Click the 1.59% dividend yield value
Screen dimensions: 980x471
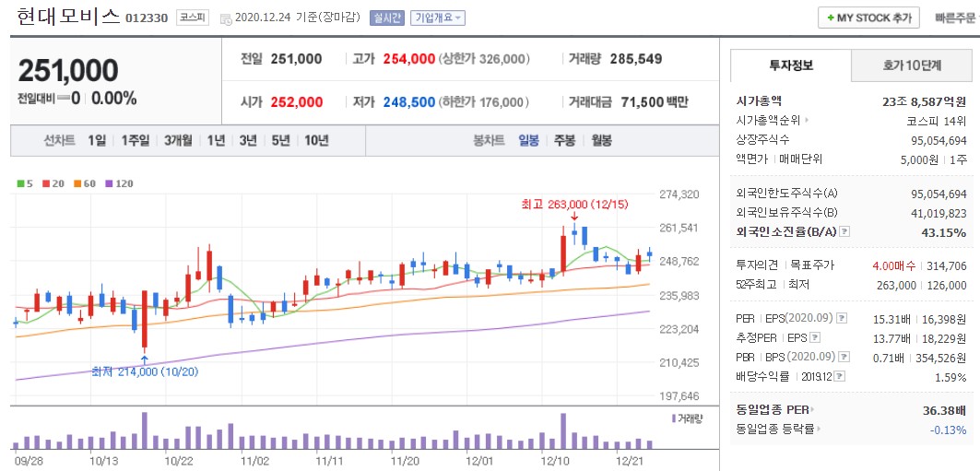pos(951,377)
